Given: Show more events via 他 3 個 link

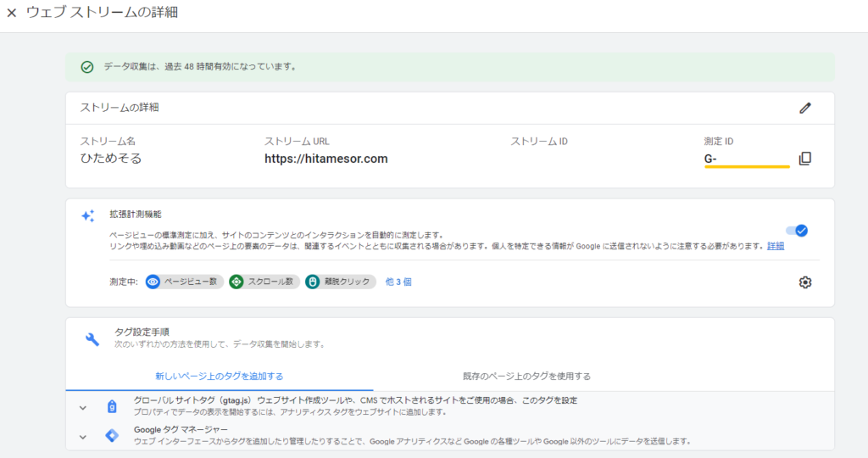Looking at the screenshot, I should tap(398, 282).
